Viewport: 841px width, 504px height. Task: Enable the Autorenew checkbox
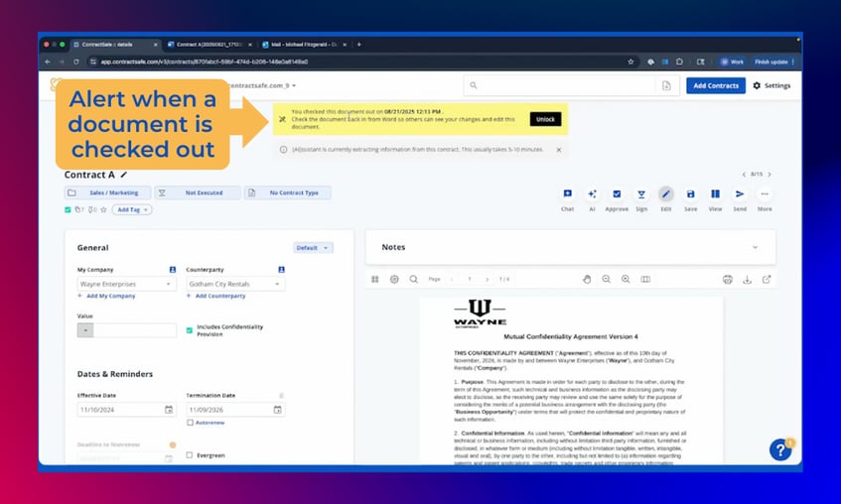(190, 423)
